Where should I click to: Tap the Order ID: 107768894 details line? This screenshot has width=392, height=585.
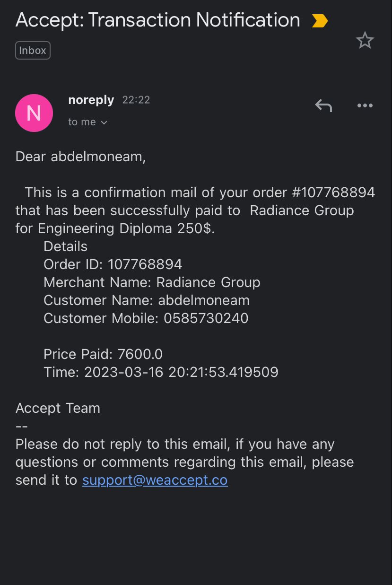pyautogui.click(x=113, y=264)
